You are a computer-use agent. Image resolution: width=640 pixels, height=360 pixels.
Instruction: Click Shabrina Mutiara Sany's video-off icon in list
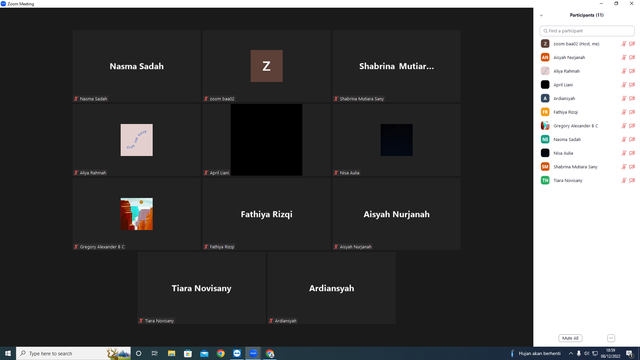pyautogui.click(x=632, y=167)
